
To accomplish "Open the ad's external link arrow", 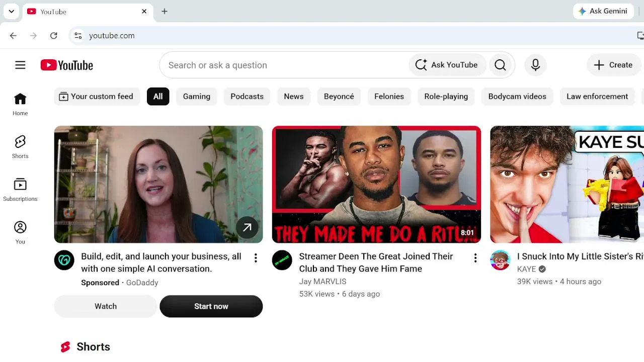I will (x=247, y=228).
